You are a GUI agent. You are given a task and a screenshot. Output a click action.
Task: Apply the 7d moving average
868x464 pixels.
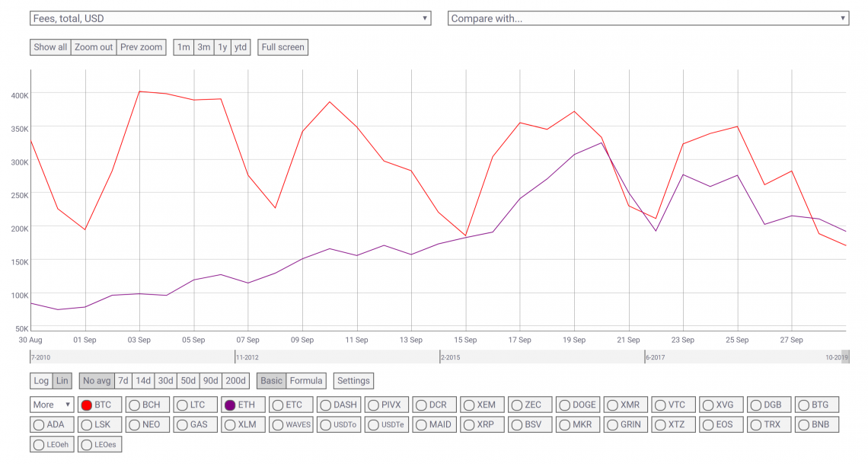pos(123,380)
